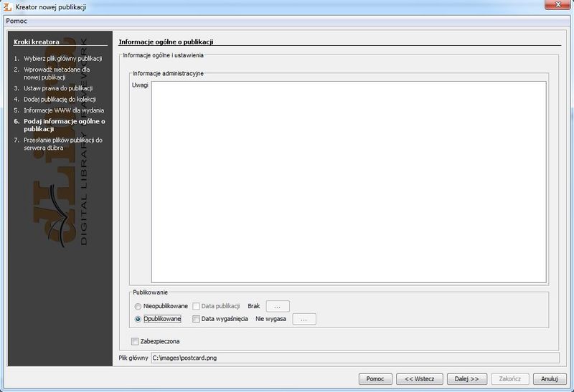
Task: Click inside the Uwagi text area
Action: click(348, 181)
